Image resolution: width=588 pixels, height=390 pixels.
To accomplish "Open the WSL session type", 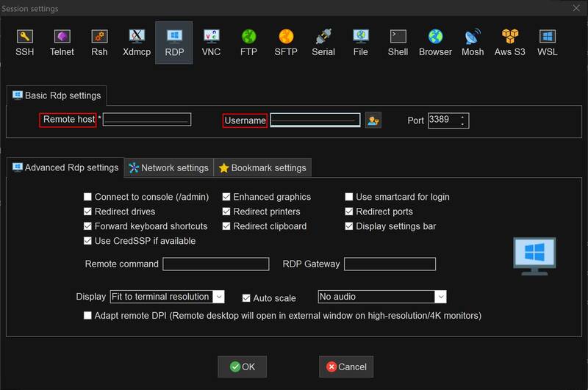I will click(548, 43).
